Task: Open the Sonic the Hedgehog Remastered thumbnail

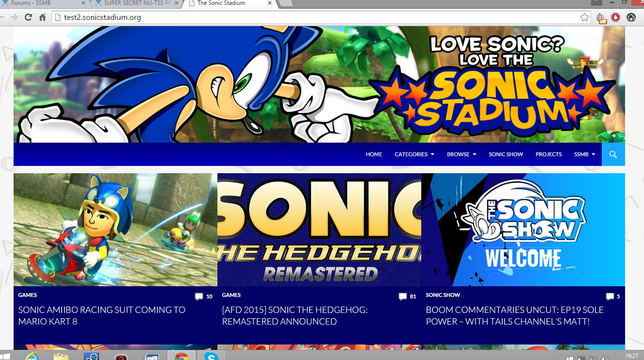Action: click(319, 229)
